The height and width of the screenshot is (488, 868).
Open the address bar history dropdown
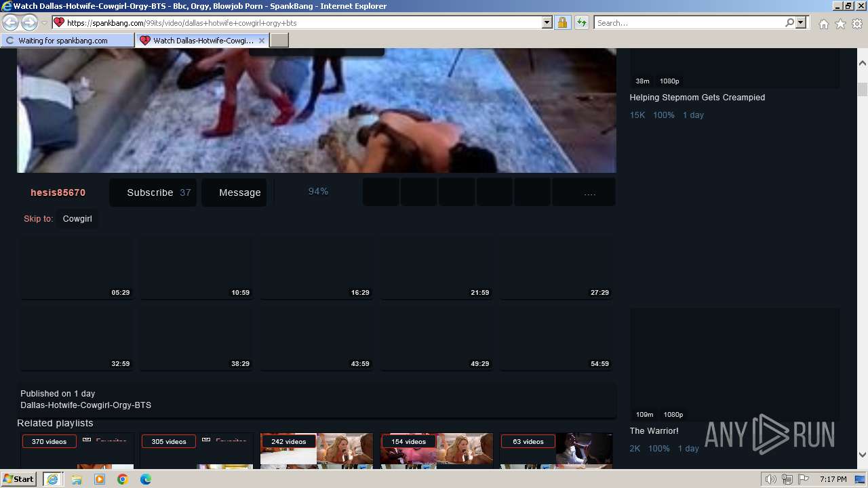pos(547,22)
